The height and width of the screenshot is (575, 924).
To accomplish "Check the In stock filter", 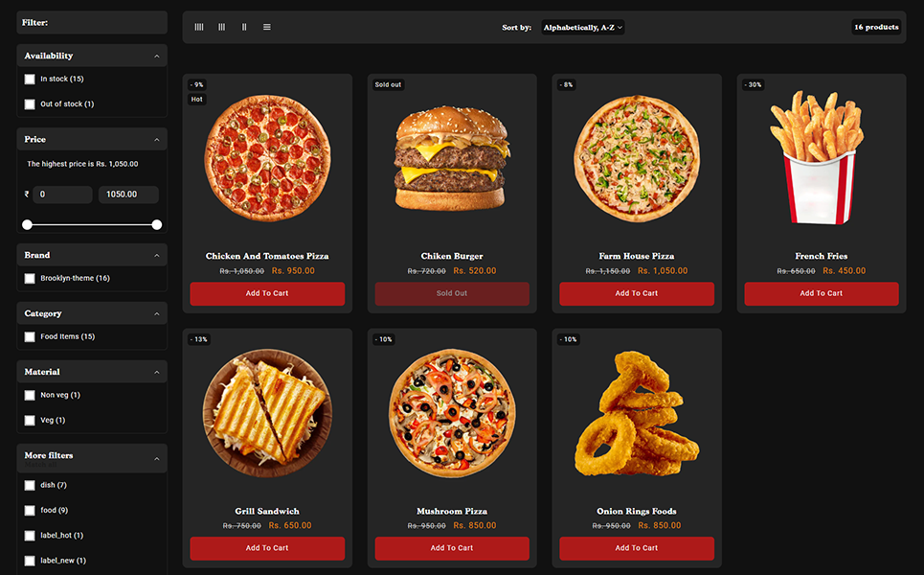I will tap(30, 79).
